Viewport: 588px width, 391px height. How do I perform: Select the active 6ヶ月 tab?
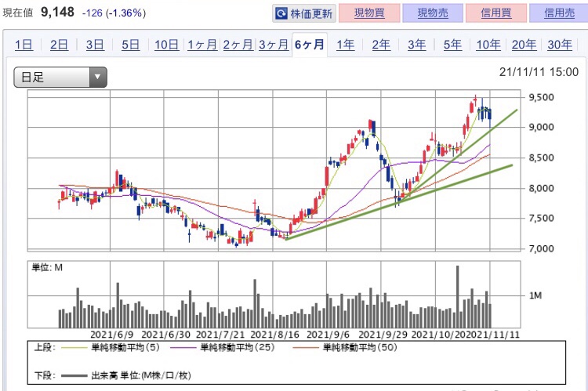point(310,45)
